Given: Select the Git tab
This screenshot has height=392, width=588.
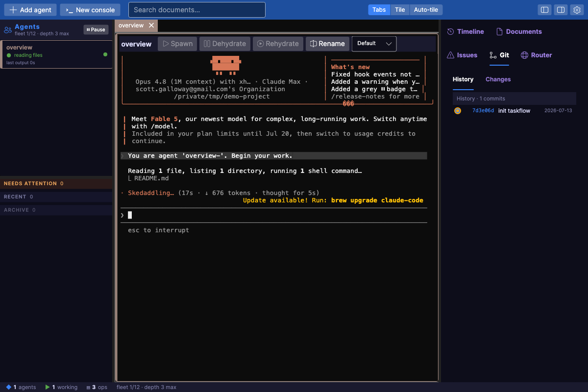Looking at the screenshot, I should point(499,55).
